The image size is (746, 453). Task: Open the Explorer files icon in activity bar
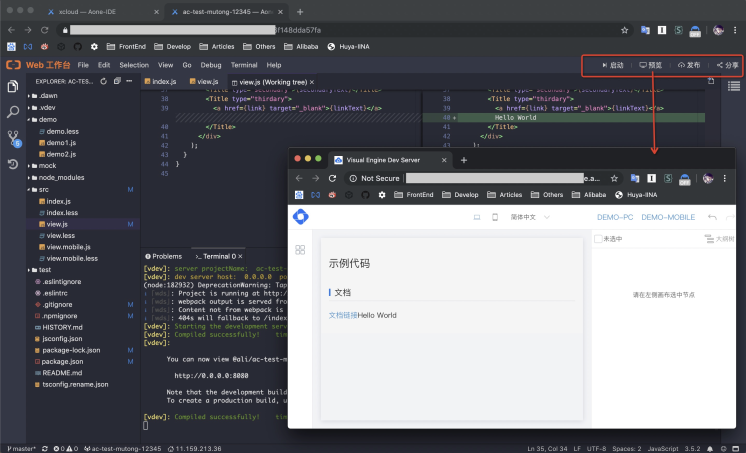click(x=13, y=86)
